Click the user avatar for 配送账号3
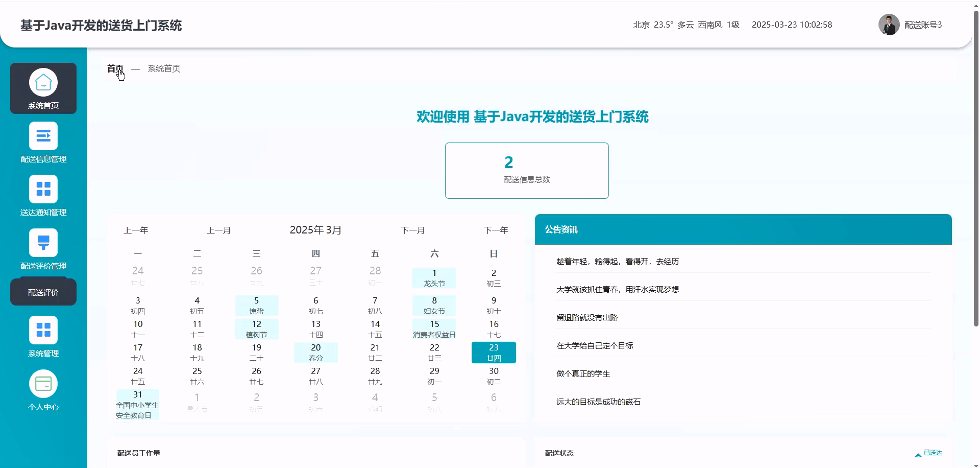 889,25
